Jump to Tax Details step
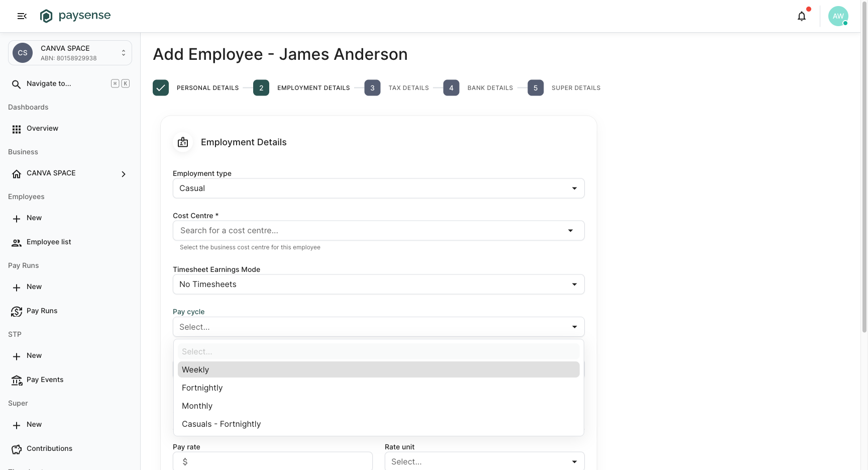 tap(408, 88)
